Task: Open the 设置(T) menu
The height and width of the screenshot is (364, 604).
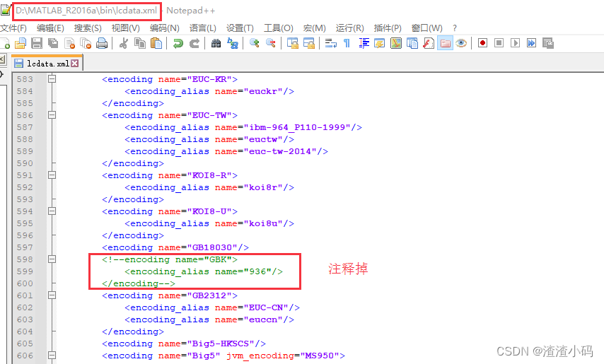Action: point(240,28)
